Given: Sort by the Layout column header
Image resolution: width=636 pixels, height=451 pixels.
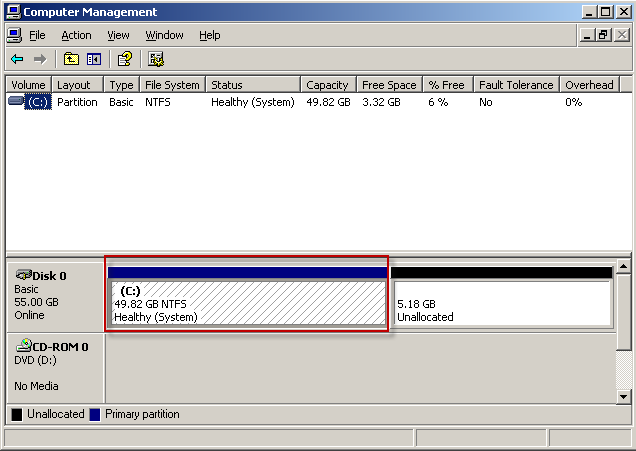Looking at the screenshot, I should [77, 85].
